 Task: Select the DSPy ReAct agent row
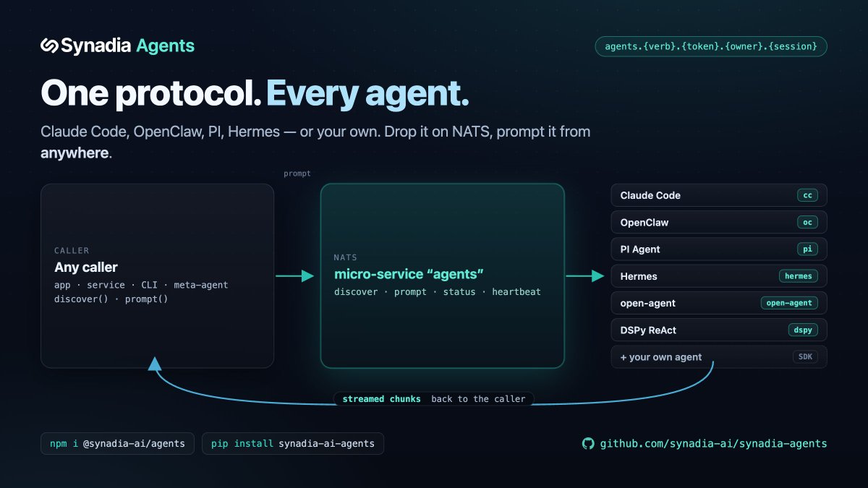point(719,330)
